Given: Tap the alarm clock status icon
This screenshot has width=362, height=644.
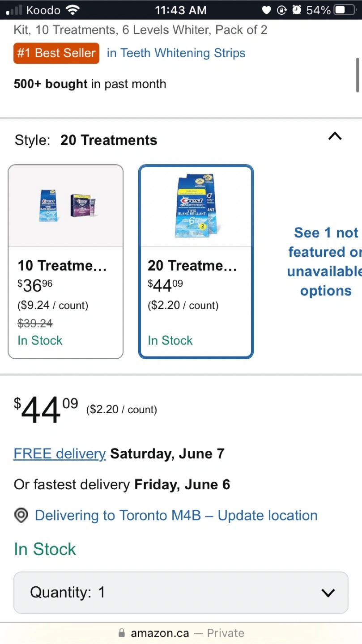Looking at the screenshot, I should [296, 10].
